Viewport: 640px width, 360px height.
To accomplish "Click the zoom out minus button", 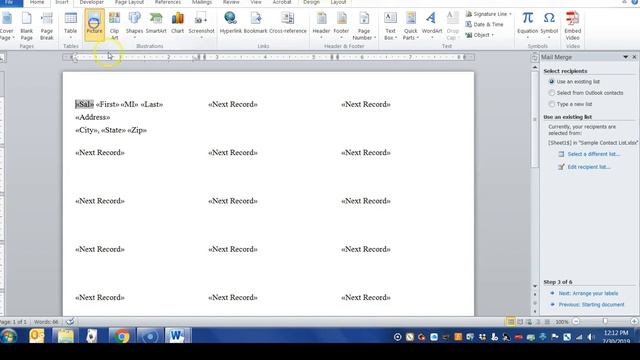I will tap(576, 322).
